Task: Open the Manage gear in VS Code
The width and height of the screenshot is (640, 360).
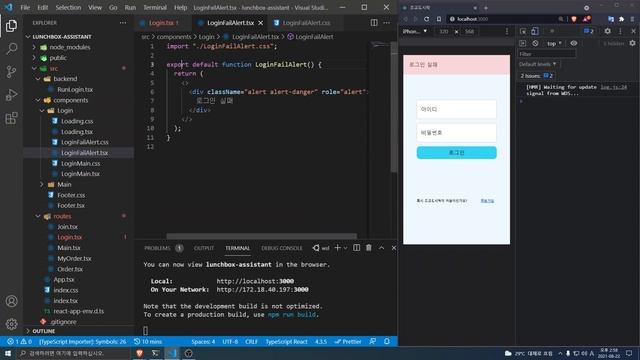Action: click(11, 324)
